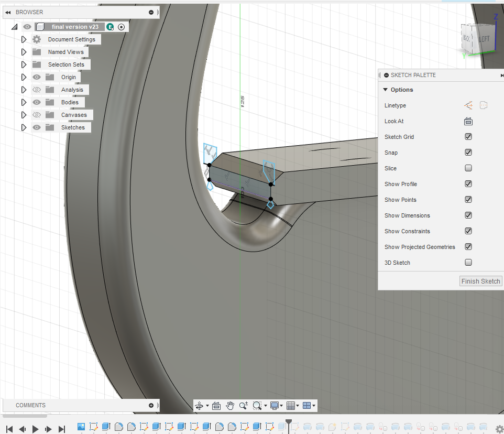
Task: Select the Orbit navigation tool
Action: 200,406
